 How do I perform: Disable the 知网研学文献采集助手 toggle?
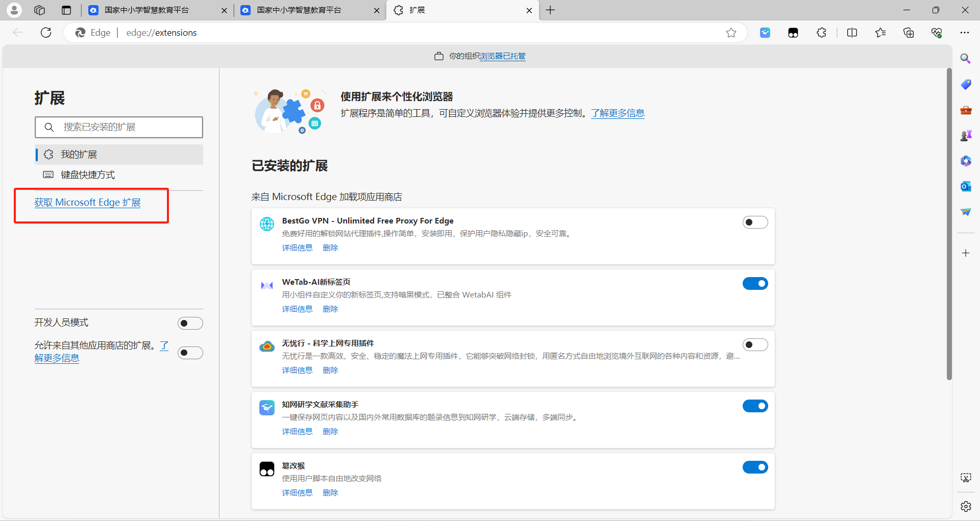pyautogui.click(x=755, y=406)
